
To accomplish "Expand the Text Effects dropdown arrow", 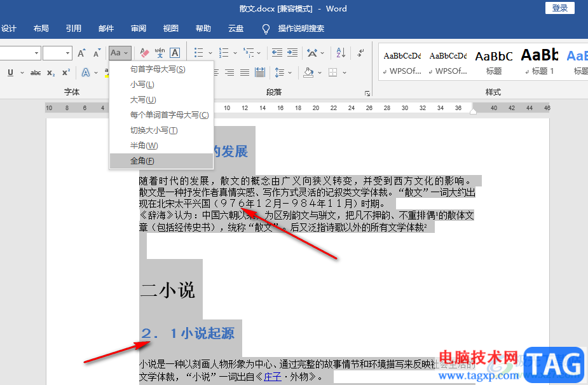I will tap(96, 73).
